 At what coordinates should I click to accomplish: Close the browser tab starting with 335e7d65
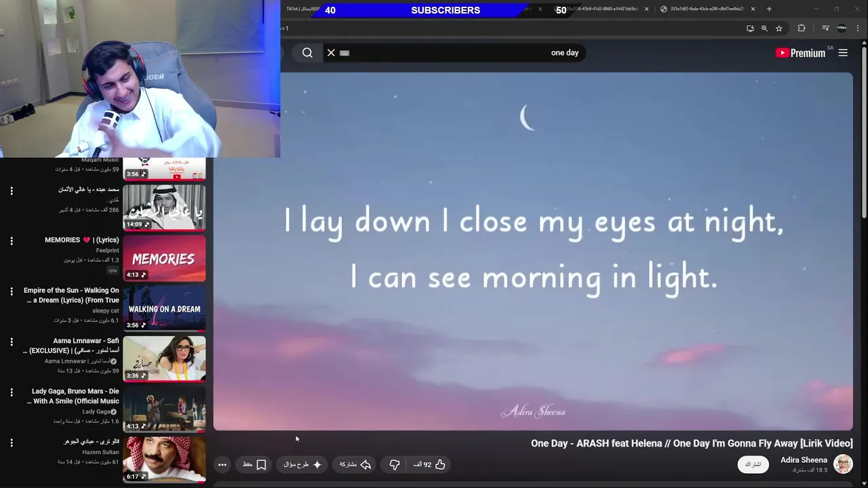[753, 9]
